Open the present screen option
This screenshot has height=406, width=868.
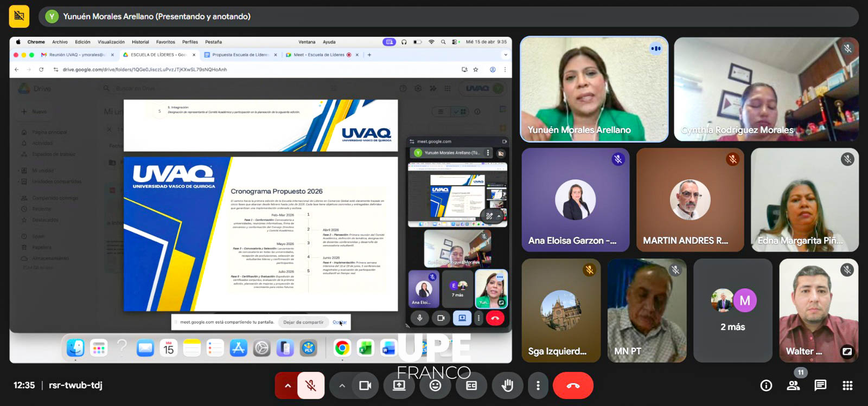tap(399, 385)
